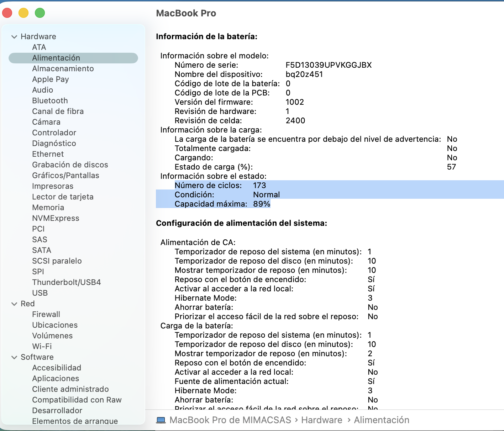Screen dimensions: 504x431
Task: Click MacBook Pro de MIMACSAS in path bar
Action: point(230,420)
